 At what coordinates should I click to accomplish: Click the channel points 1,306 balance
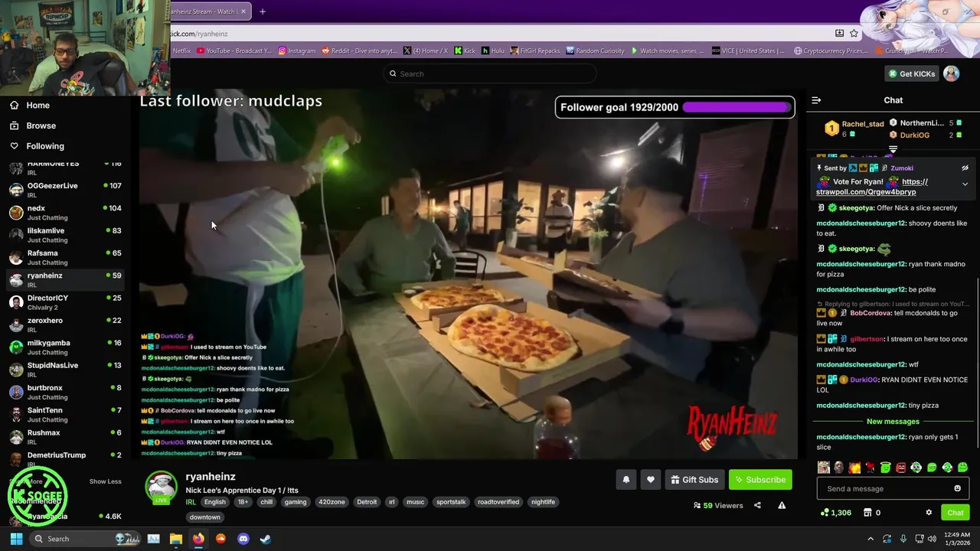(836, 513)
